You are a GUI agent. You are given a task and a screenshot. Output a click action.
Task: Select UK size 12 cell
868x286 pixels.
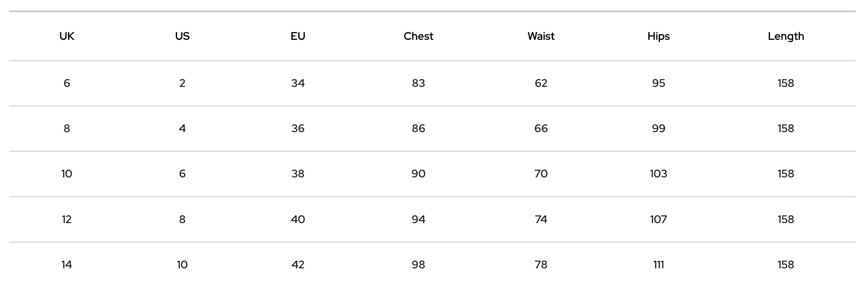click(x=67, y=219)
